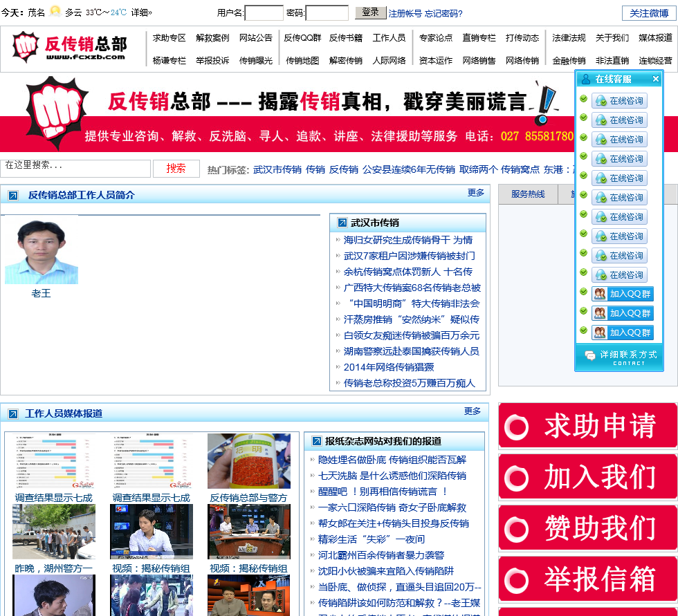Open article 河北霸州百余传销者暴力袭警
This screenshot has width=678, height=616.
point(381,555)
